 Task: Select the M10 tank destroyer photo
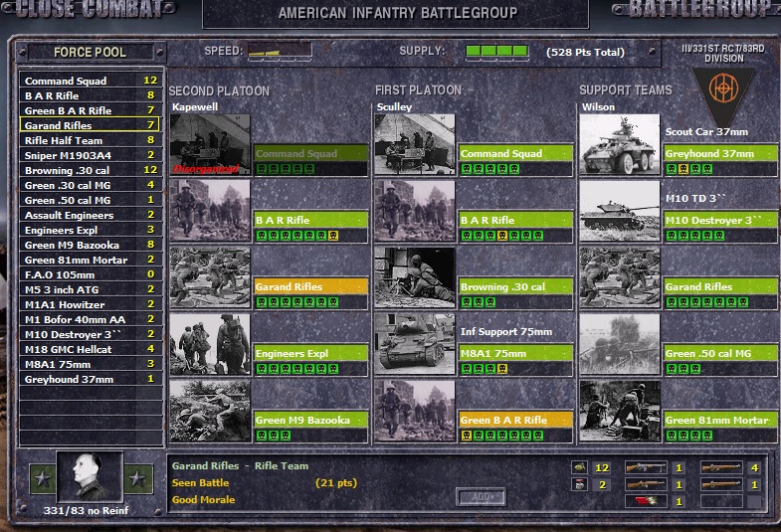coord(620,211)
